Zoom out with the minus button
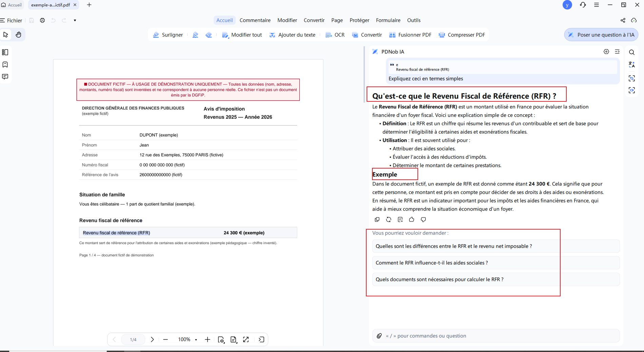Image resolution: width=644 pixels, height=352 pixels. 165,339
